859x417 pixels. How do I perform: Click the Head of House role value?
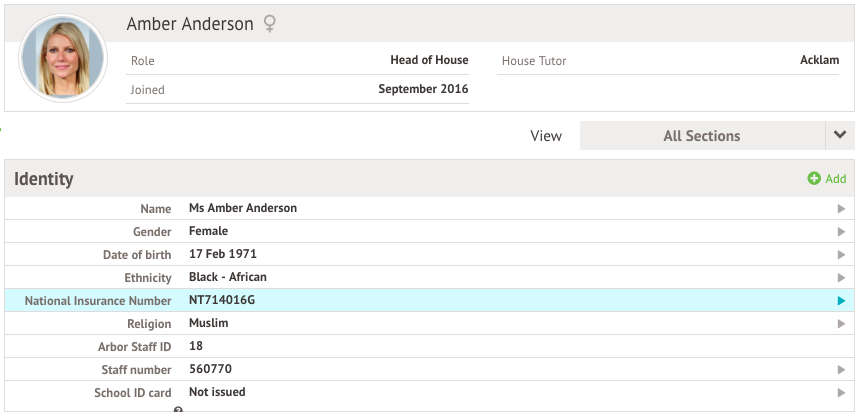429,60
